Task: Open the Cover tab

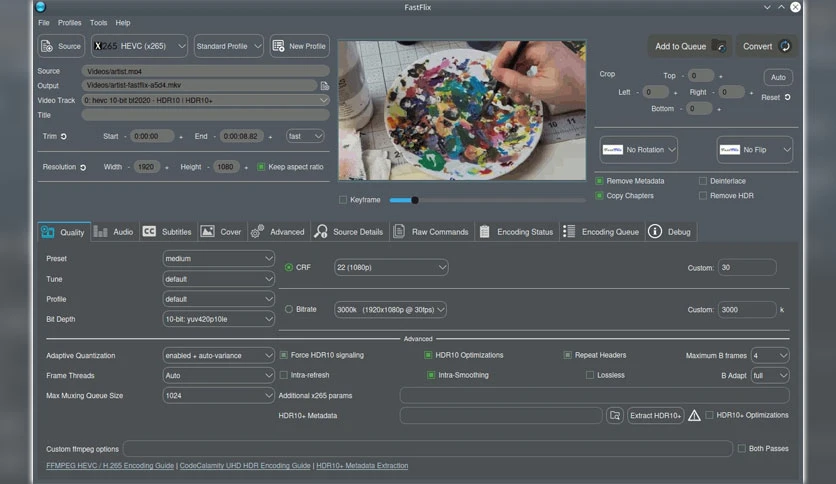Action: click(221, 232)
